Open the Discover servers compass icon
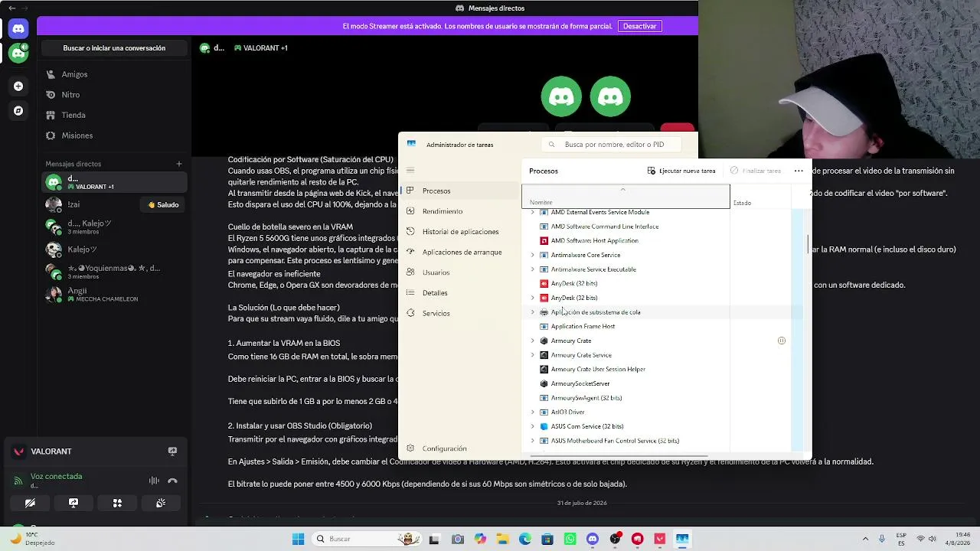980x551 pixels. (x=18, y=111)
